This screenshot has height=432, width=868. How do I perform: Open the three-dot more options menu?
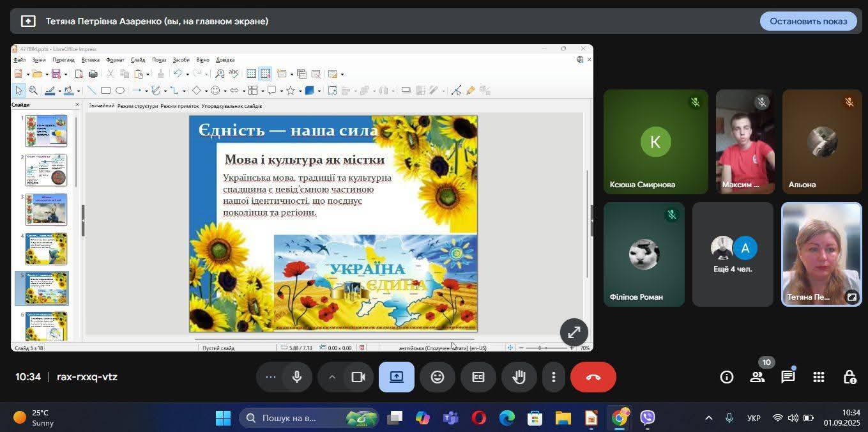[x=554, y=377]
